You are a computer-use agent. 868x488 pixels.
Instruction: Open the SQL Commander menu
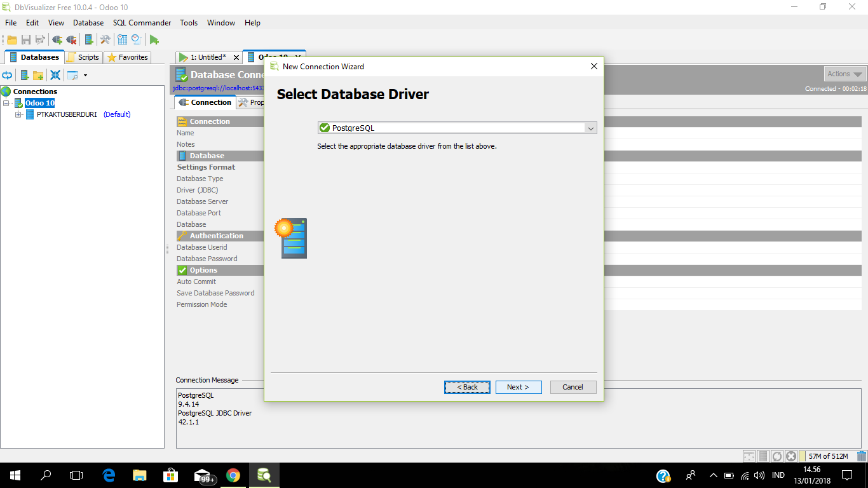pos(142,22)
